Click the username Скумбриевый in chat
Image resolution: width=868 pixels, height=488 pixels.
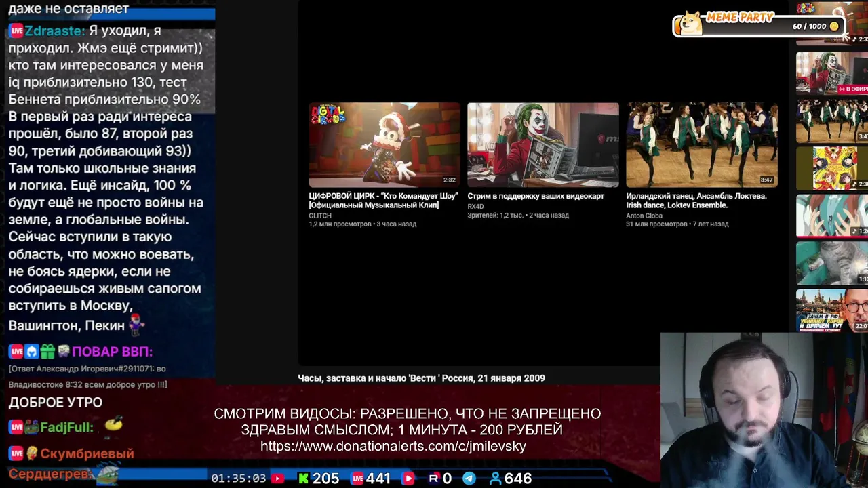[87, 453]
